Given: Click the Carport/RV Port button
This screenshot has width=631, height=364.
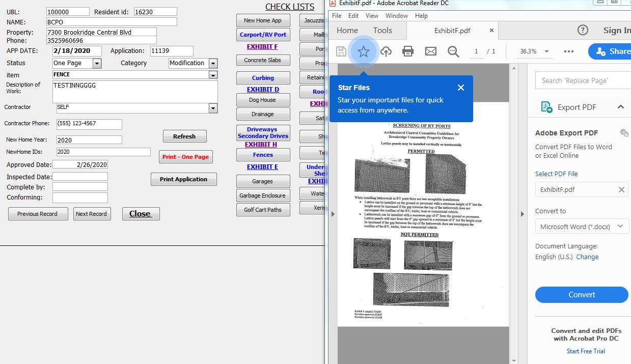Looking at the screenshot, I should click(263, 35).
